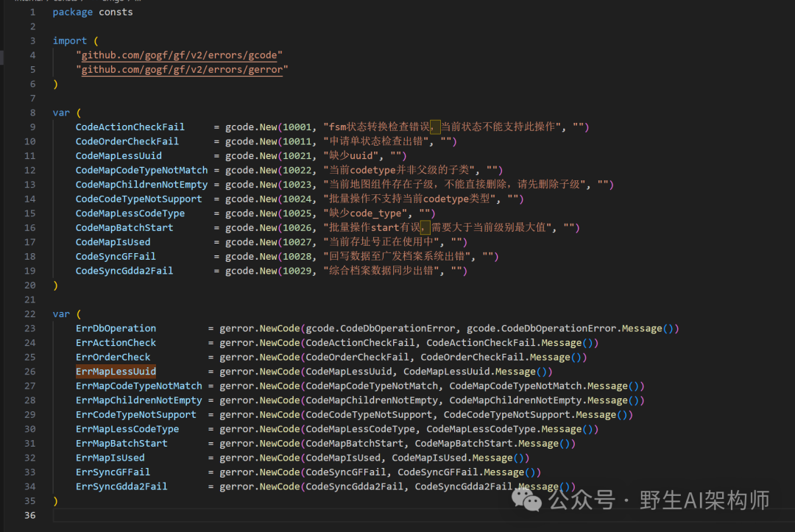The image size is (795, 532).
Task: Click on CodeActionCheckFail constant name
Action: [130, 127]
